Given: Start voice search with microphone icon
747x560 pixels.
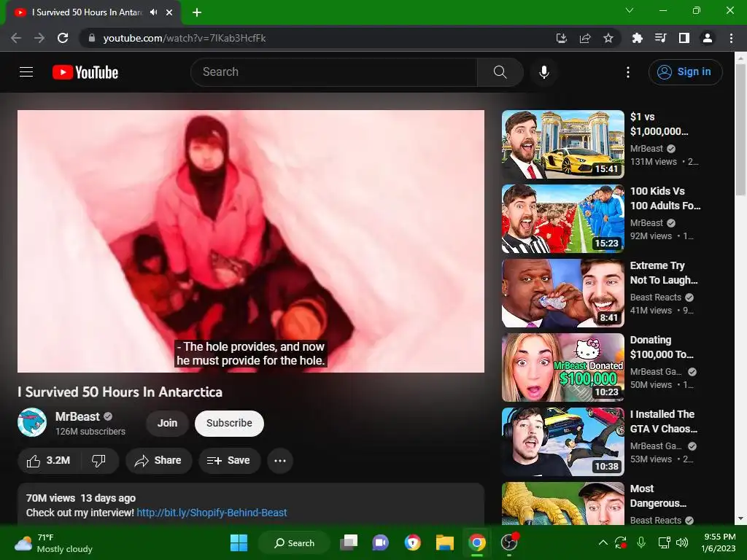Looking at the screenshot, I should 543,72.
